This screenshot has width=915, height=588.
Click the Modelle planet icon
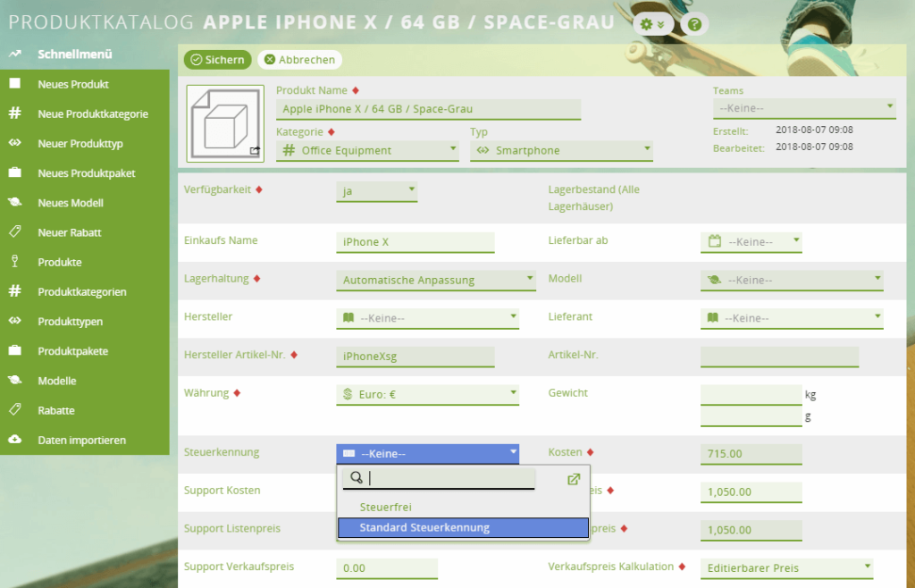[x=15, y=381]
